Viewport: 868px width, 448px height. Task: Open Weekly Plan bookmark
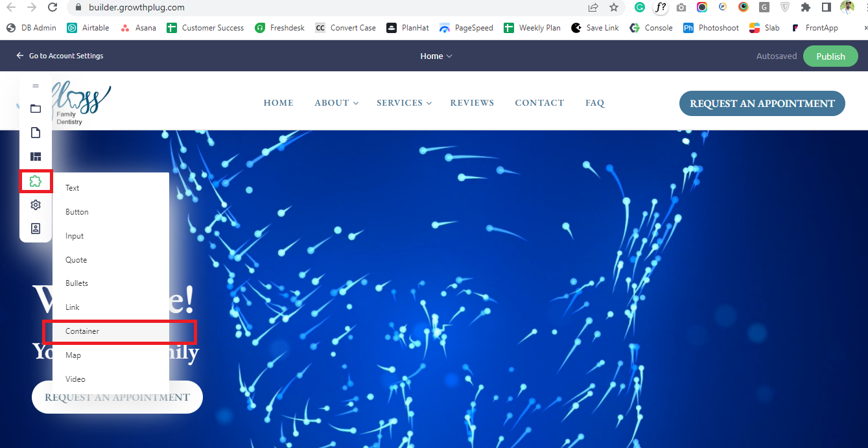532,28
